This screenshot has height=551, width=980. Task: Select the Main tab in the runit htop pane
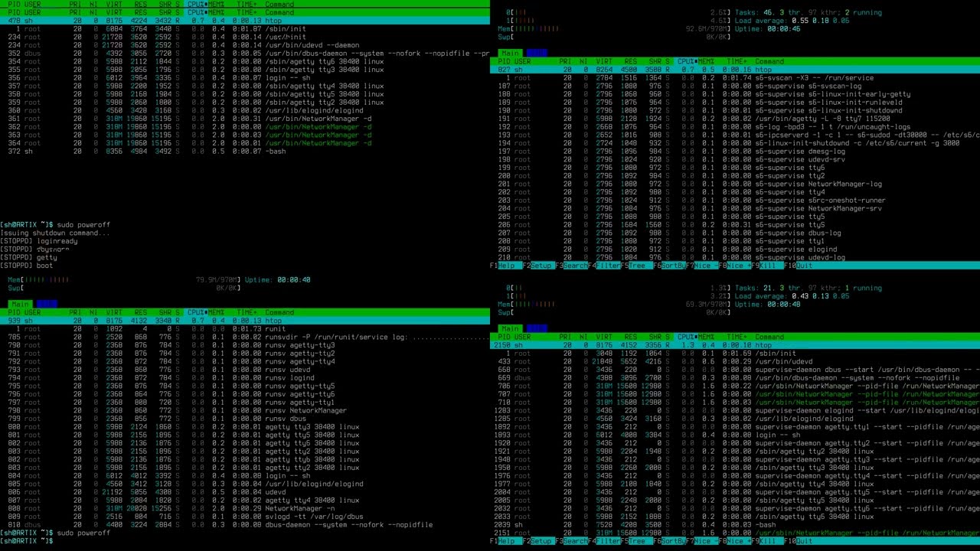(x=20, y=305)
